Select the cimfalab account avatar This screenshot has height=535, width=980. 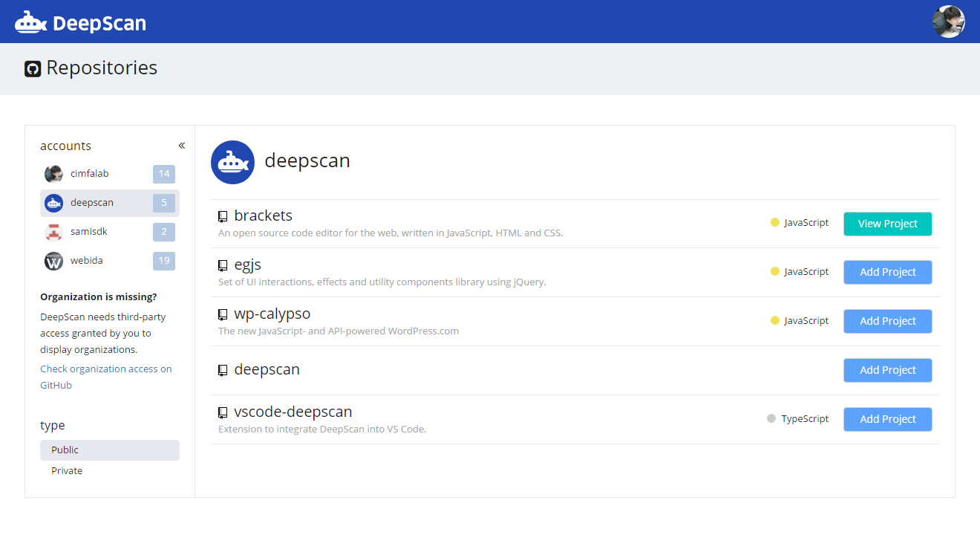coord(53,174)
